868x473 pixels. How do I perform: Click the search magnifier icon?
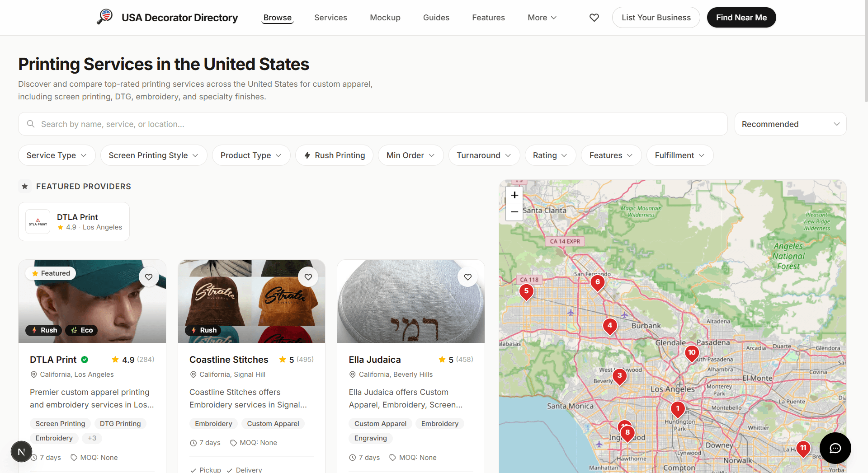click(x=31, y=124)
